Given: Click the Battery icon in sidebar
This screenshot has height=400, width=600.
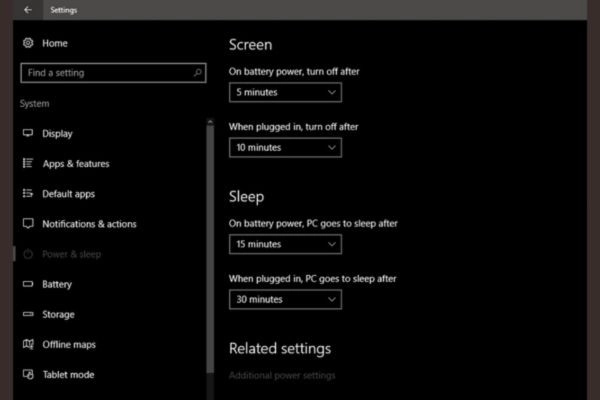Looking at the screenshot, I should coord(28,284).
